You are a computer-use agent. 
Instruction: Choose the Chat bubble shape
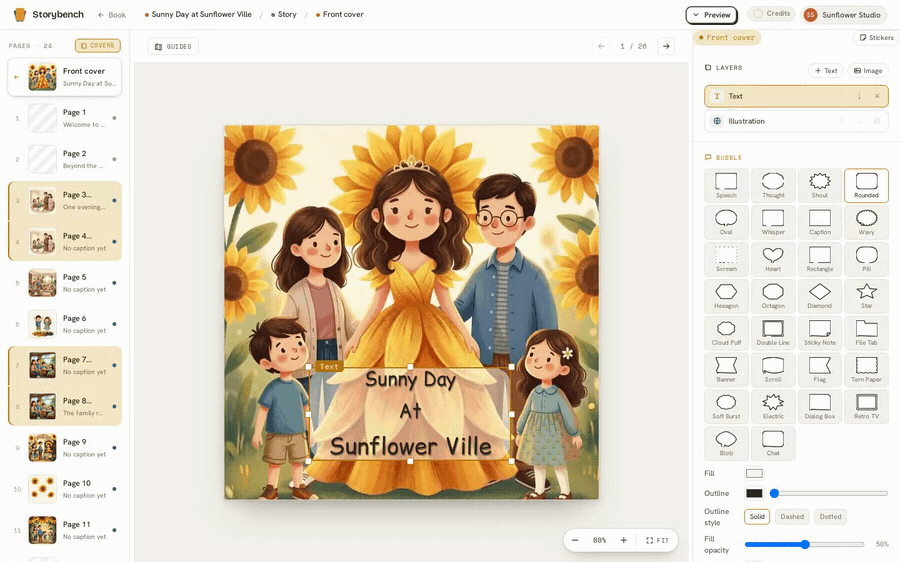point(773,443)
